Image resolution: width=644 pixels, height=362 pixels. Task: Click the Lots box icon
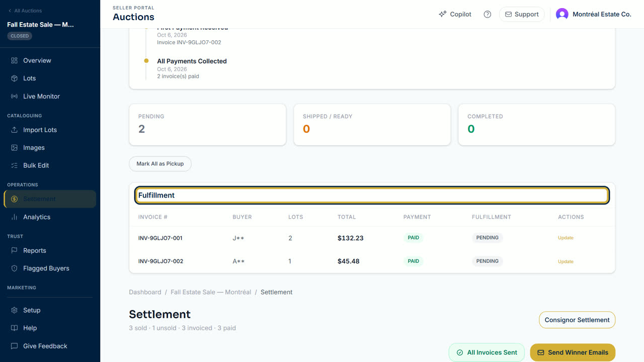14,78
